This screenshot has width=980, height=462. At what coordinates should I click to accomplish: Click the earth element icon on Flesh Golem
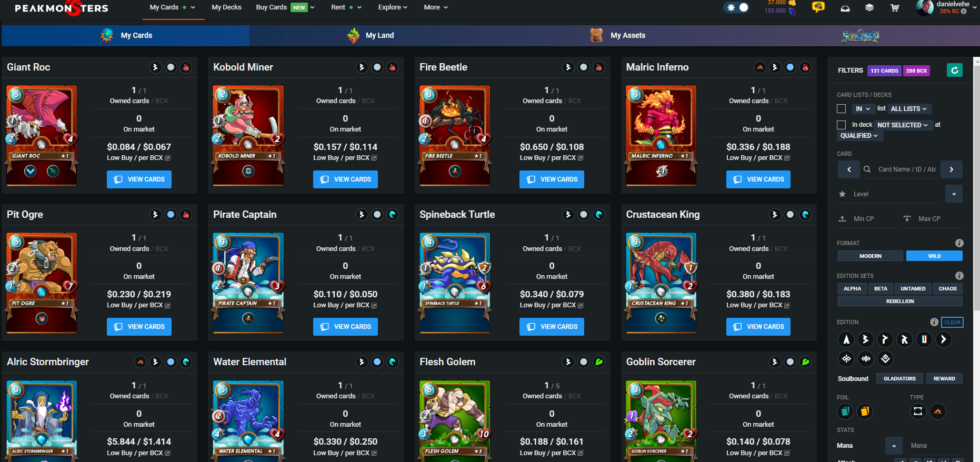(x=599, y=362)
